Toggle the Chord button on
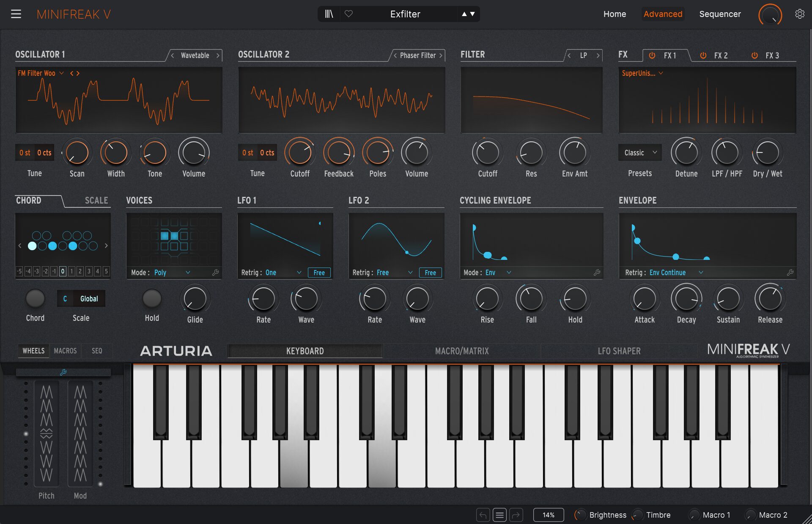Viewport: 812px width, 524px height. click(35, 299)
